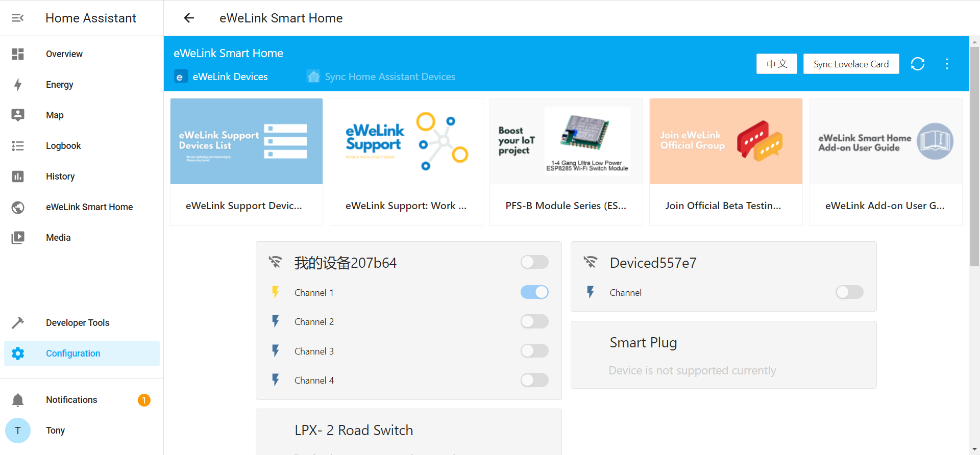Click the bolt icon of Channel 4

pyautogui.click(x=275, y=380)
